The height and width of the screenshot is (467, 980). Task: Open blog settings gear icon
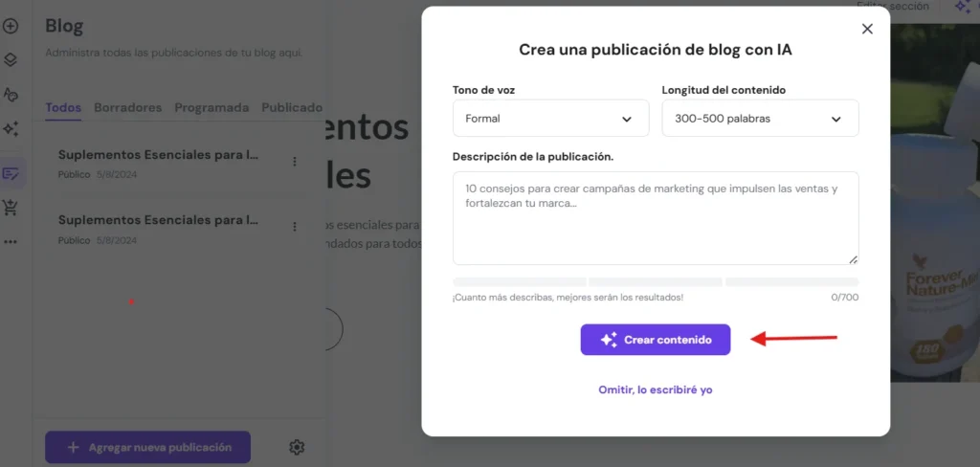point(297,447)
